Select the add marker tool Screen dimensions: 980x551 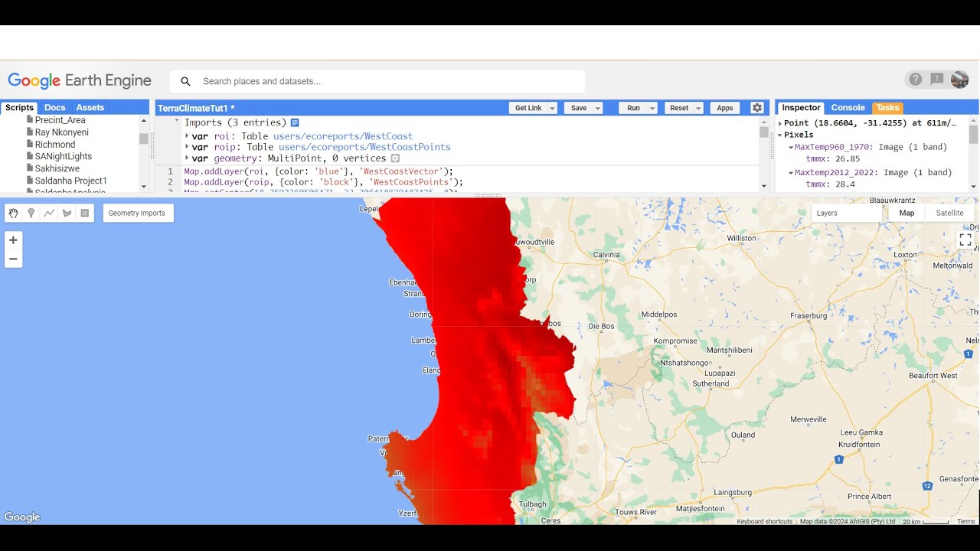point(31,214)
